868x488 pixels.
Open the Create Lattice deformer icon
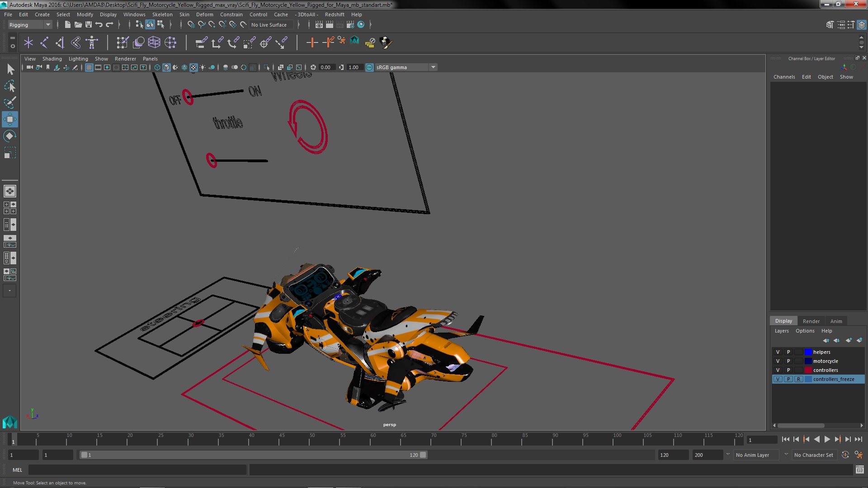[x=154, y=42]
